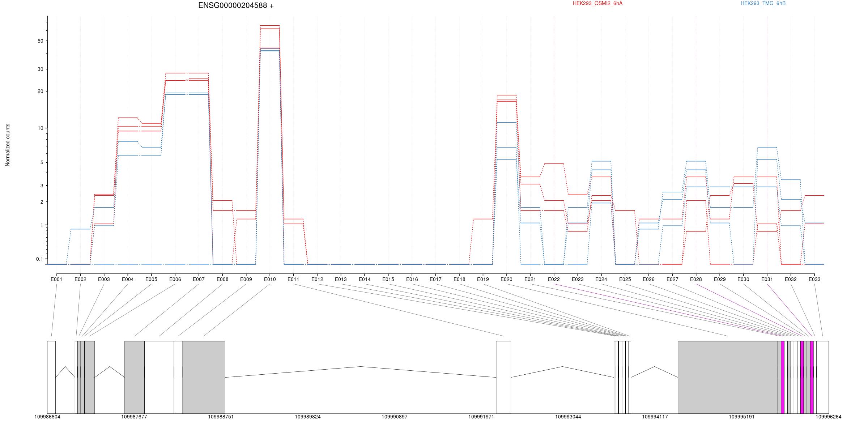
Task: Click the first white exon box in gene model
Action: pyautogui.click(x=51, y=377)
